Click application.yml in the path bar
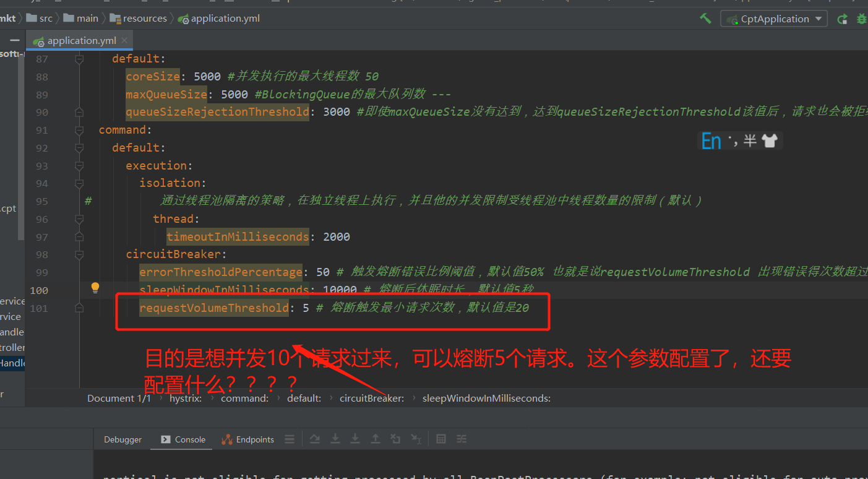 [219, 19]
